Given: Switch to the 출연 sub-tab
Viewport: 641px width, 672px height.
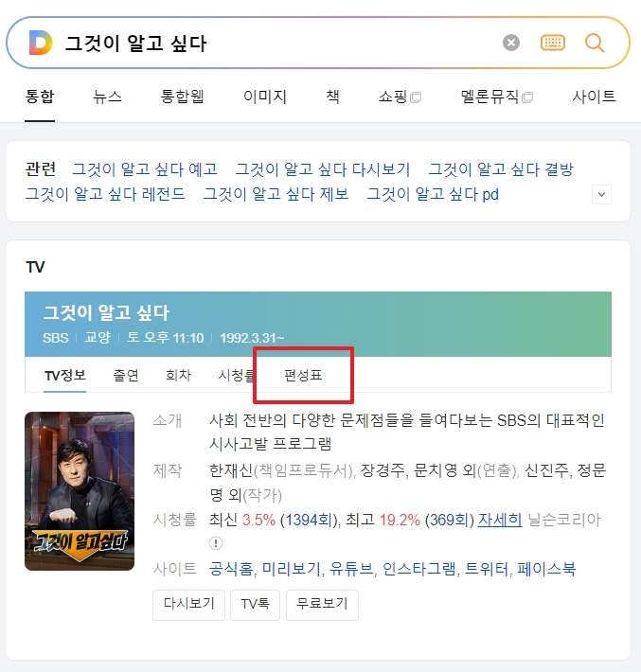Looking at the screenshot, I should pyautogui.click(x=126, y=376).
